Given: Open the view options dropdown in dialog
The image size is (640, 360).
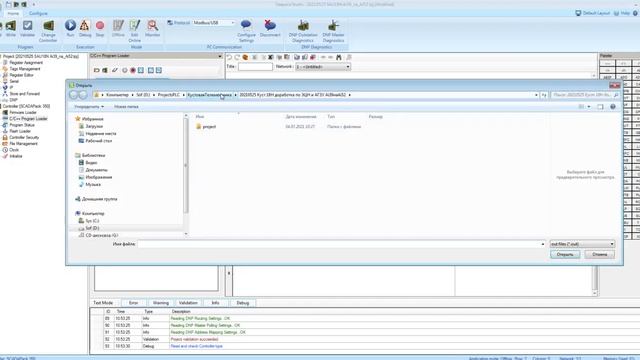Looking at the screenshot, I should click(x=589, y=107).
